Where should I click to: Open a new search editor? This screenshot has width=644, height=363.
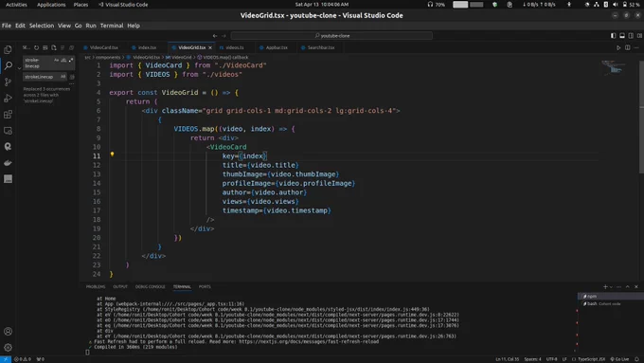pyautogui.click(x=54, y=47)
